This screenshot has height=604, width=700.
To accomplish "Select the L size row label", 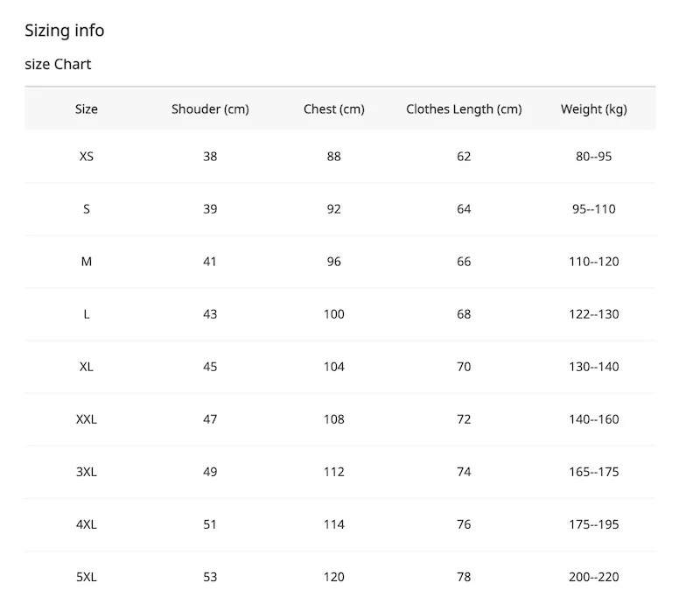I will coord(86,314).
